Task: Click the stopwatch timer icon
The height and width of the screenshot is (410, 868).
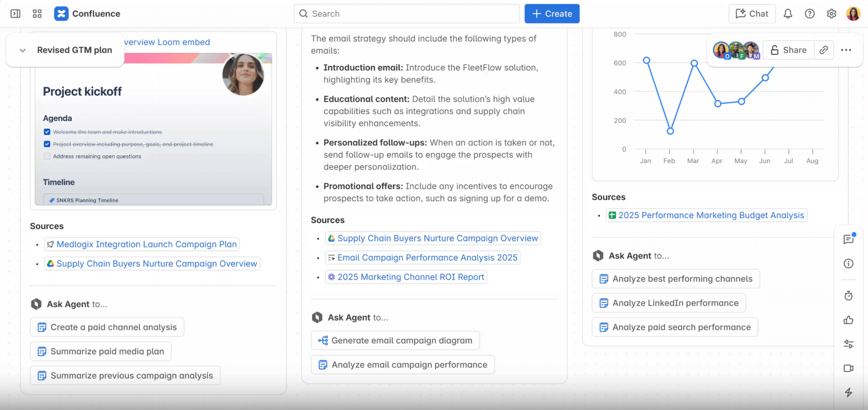Action: click(x=848, y=296)
